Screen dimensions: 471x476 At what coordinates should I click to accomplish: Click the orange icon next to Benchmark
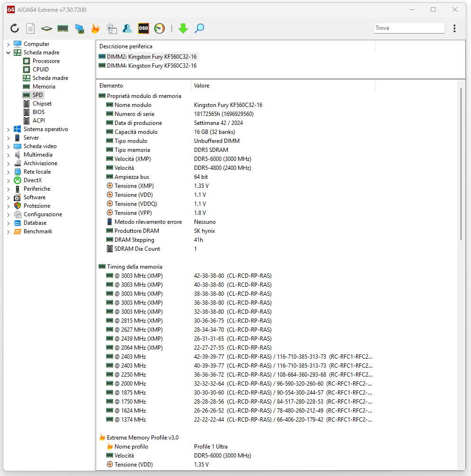(18, 231)
